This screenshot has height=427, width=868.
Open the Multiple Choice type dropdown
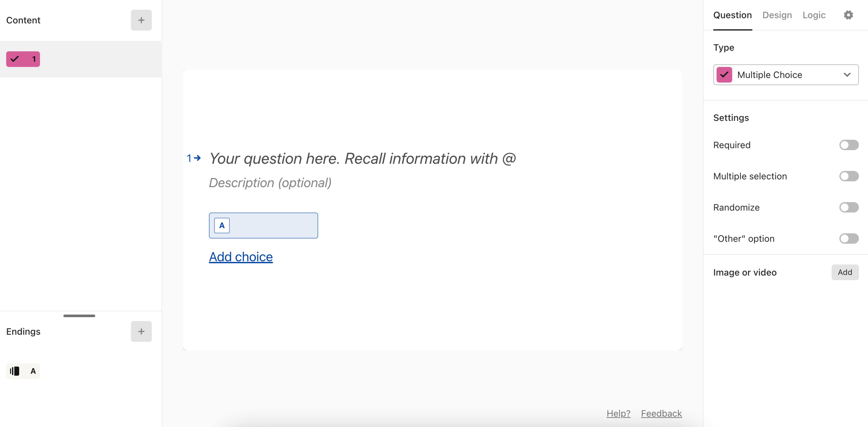pyautogui.click(x=785, y=75)
